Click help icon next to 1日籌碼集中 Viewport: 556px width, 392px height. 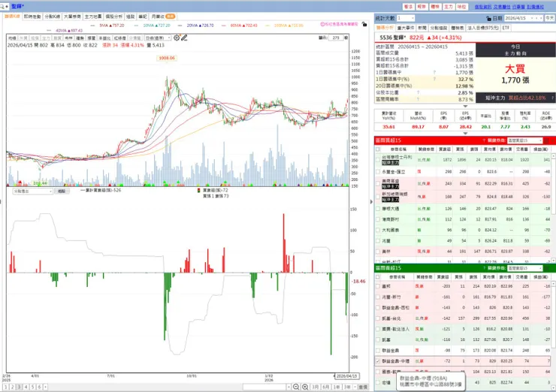[x=434, y=72]
